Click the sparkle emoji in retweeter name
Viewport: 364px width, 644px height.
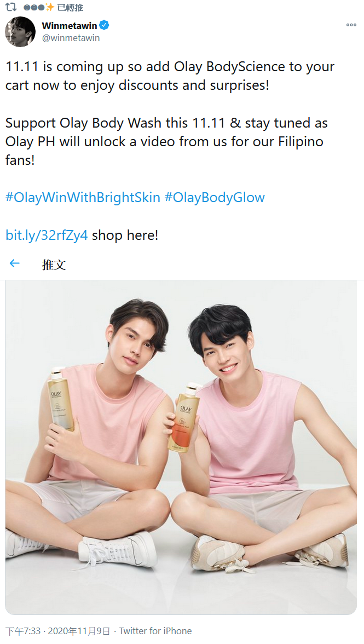coord(50,7)
